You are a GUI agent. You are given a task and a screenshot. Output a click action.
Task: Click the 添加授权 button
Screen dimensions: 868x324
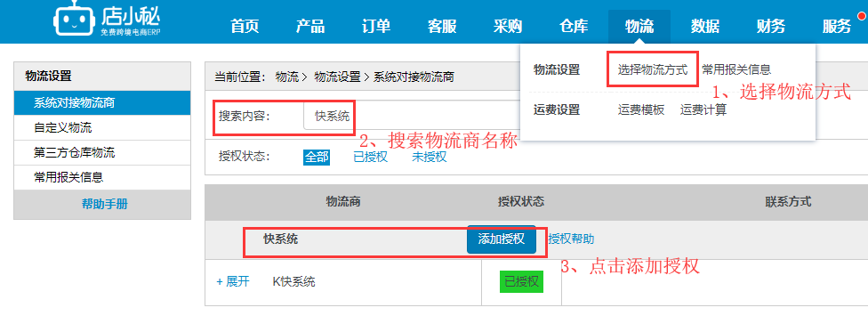click(x=501, y=239)
